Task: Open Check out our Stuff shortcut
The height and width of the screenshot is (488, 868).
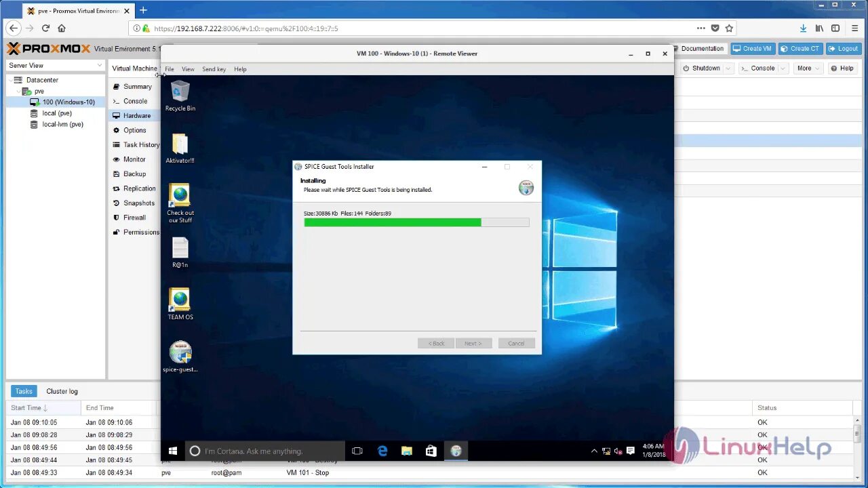Action: [180, 203]
